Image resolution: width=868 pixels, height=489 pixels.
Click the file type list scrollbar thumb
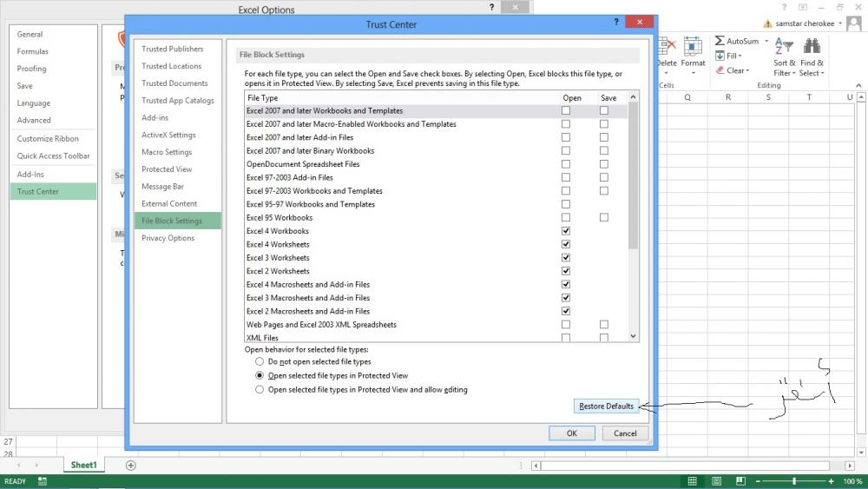(x=634, y=176)
